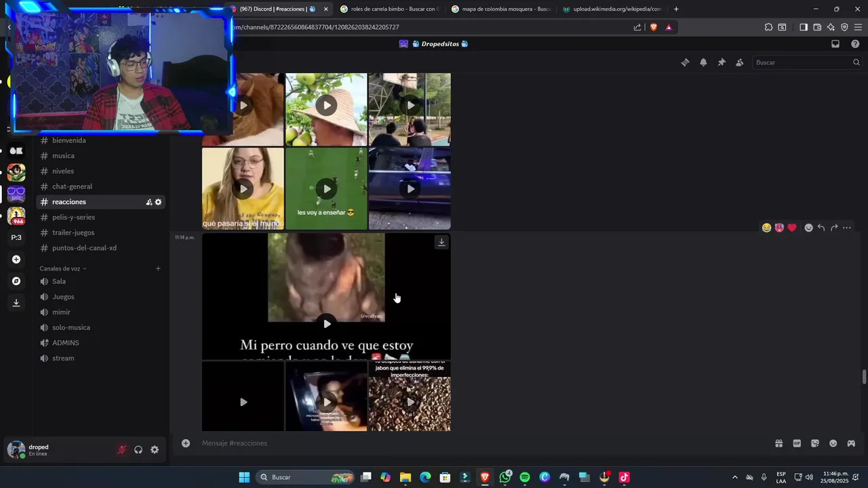
Task: Click the Discord Buscar search field
Action: point(806,62)
